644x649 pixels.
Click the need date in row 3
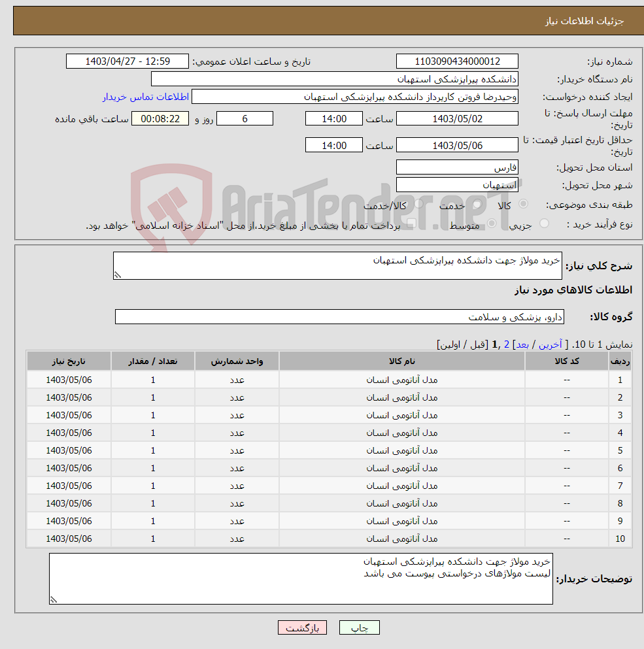point(69,415)
